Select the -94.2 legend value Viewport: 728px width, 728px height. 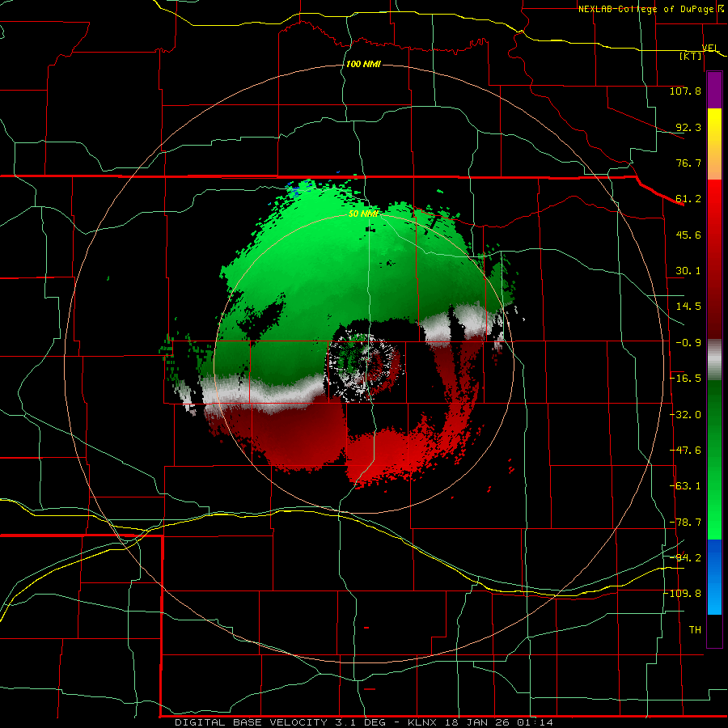pos(685,558)
